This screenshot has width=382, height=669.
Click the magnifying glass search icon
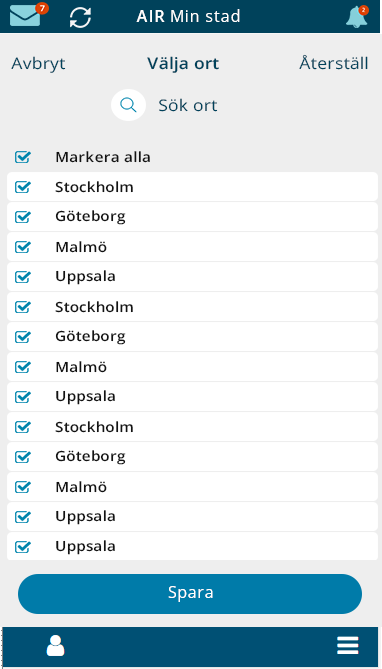point(128,105)
